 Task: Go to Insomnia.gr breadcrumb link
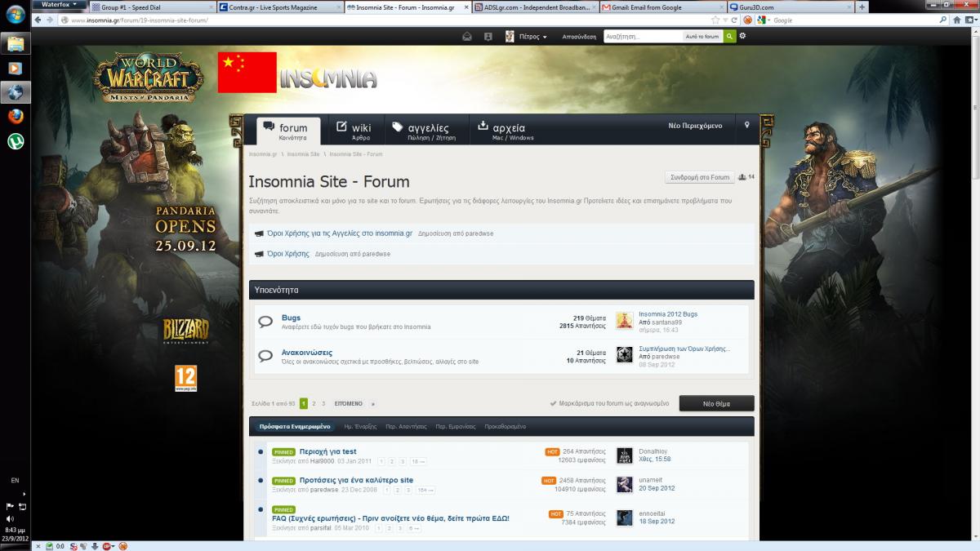point(263,154)
